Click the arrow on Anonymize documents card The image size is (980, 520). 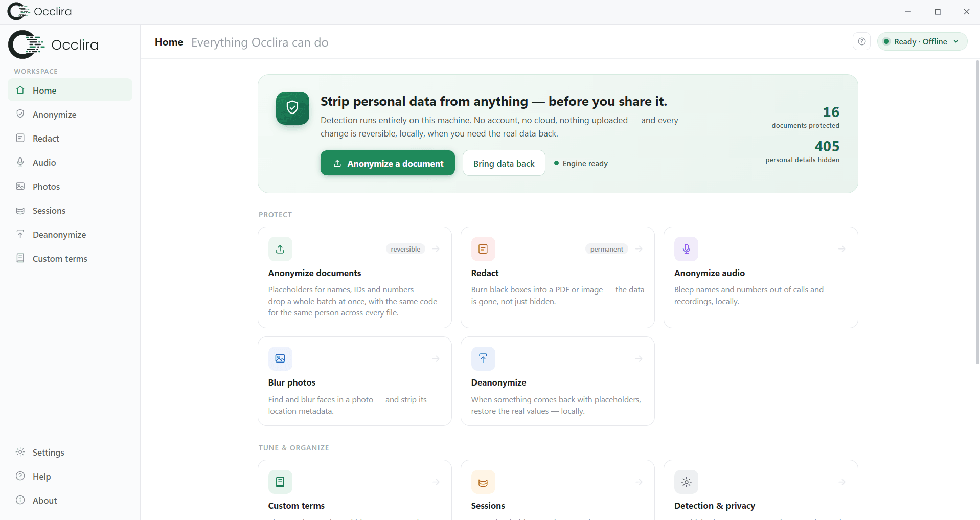click(x=436, y=249)
